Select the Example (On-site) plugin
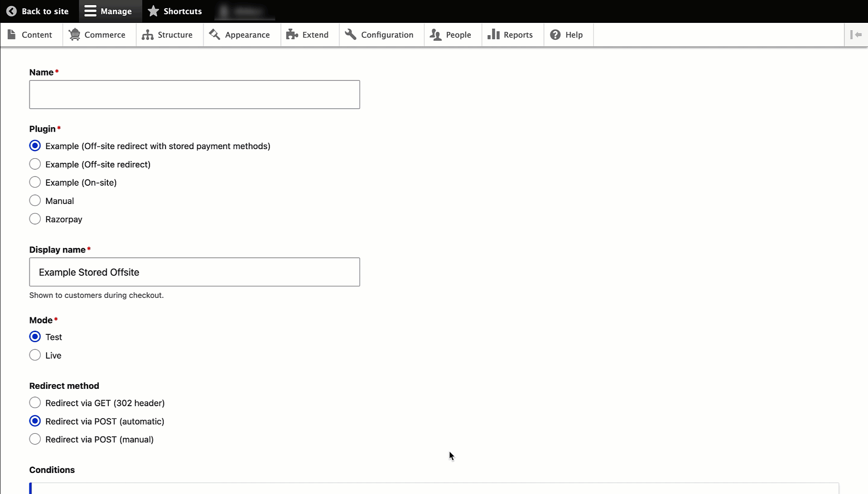Image resolution: width=868 pixels, height=494 pixels. click(x=35, y=182)
